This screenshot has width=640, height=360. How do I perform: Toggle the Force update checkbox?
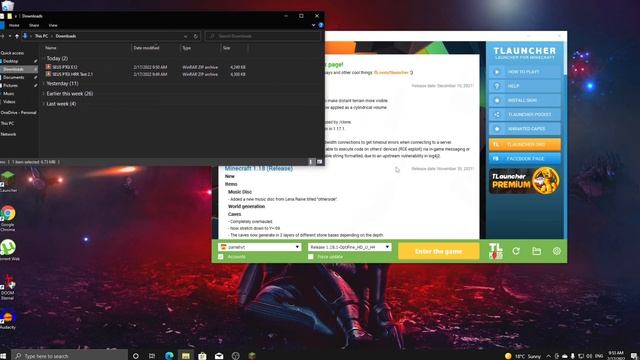tap(311, 257)
